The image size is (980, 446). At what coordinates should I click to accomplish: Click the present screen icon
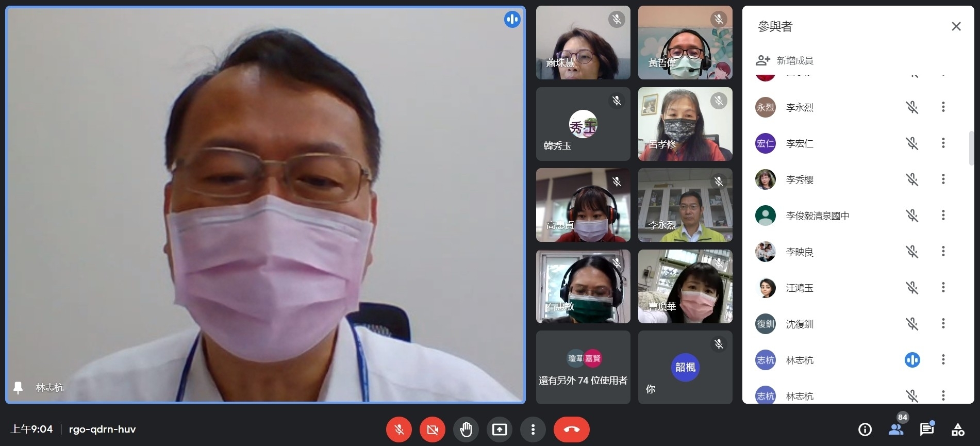[500, 430]
